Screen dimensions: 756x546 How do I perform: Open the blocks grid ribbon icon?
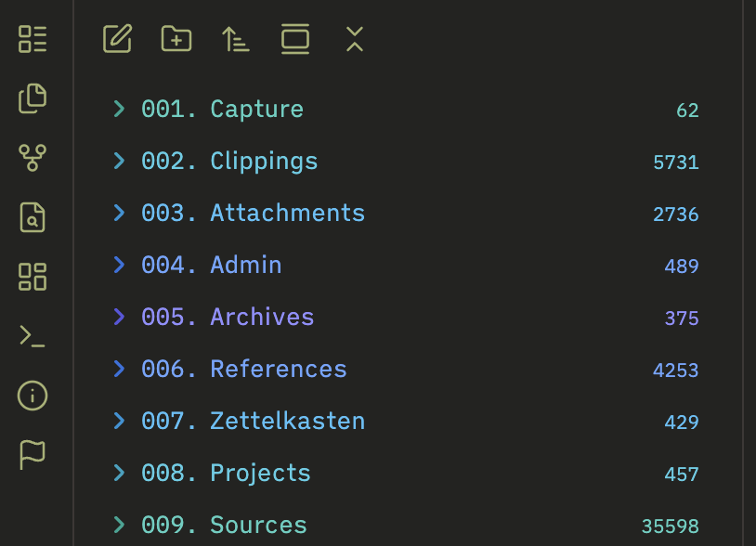click(33, 277)
